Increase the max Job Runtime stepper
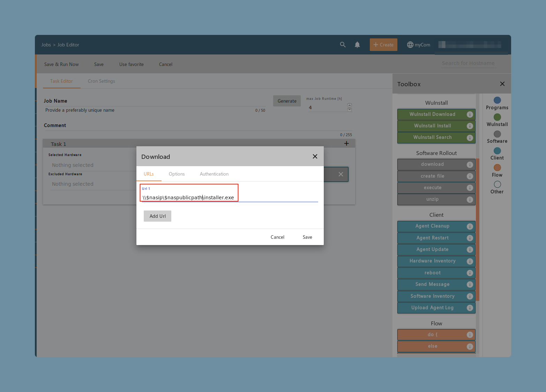 (350, 105)
